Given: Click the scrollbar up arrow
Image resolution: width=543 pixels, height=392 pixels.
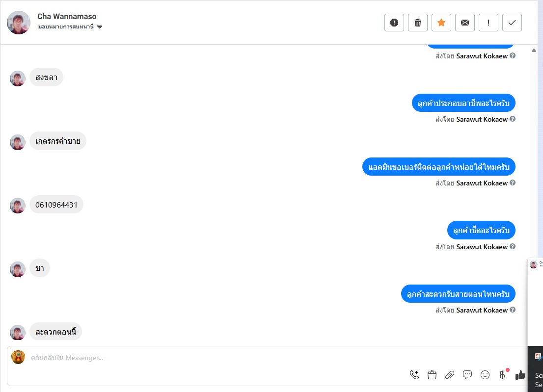Looking at the screenshot, I should click(534, 50).
